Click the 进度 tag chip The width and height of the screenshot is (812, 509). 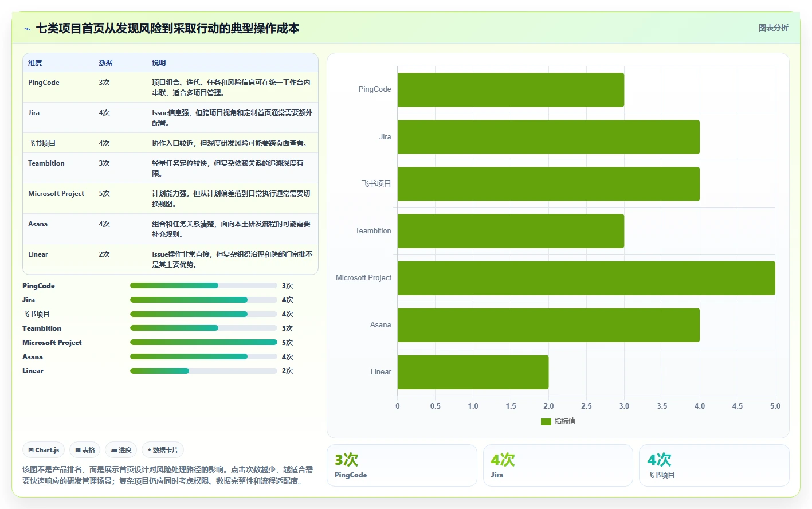(x=121, y=450)
